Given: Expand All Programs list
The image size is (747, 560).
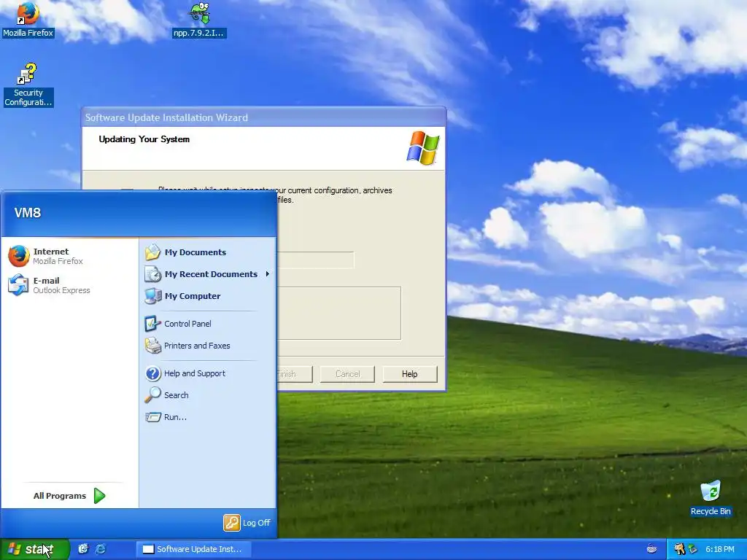Looking at the screenshot, I should tap(69, 496).
